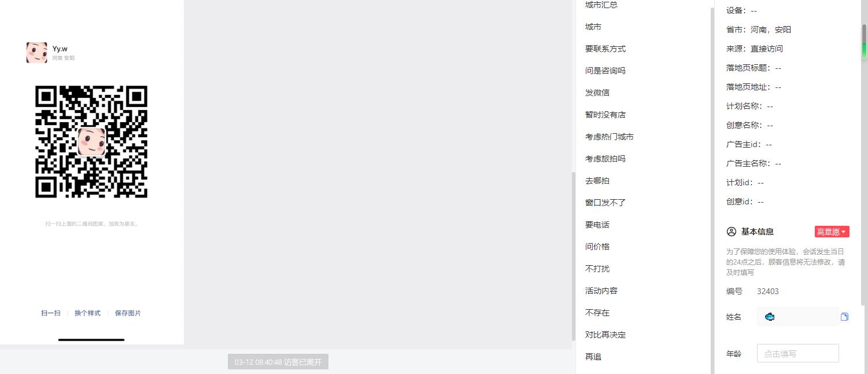Image resolution: width=868 pixels, height=374 pixels.
Task: Click the 落地页地址 info row
Action: [x=754, y=87]
